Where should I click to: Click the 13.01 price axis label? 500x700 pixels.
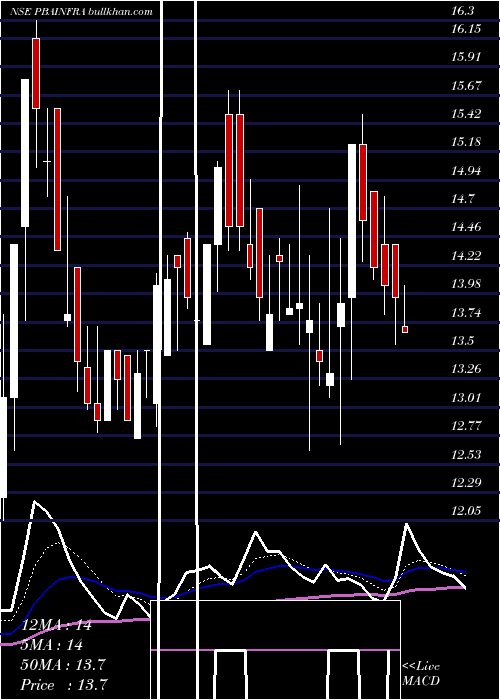466,397
